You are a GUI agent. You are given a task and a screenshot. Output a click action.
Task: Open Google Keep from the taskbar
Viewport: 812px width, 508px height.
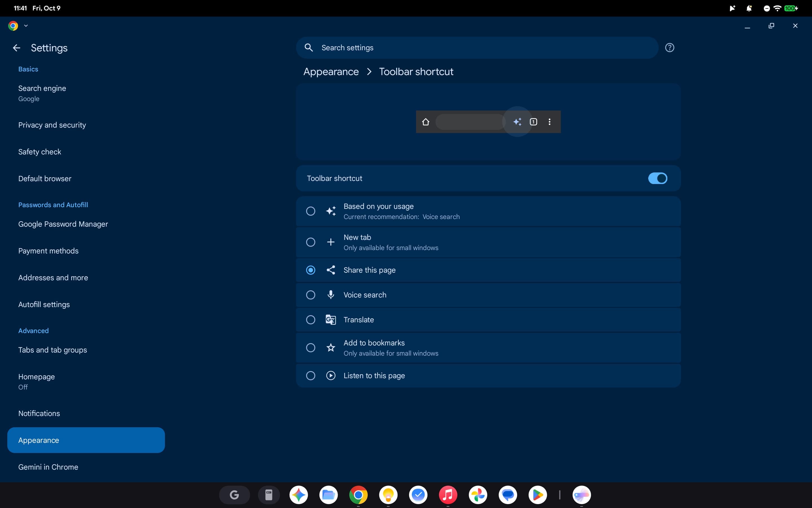pos(388,495)
